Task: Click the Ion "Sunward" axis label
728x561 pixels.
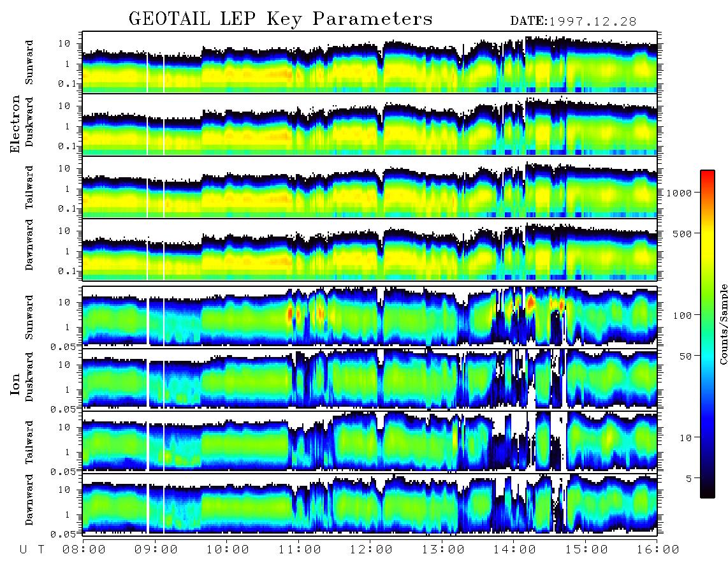Action: point(29,317)
